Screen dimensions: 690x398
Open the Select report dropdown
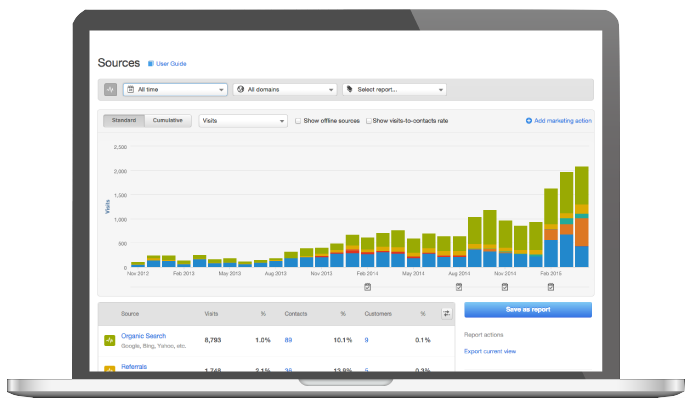tap(394, 89)
